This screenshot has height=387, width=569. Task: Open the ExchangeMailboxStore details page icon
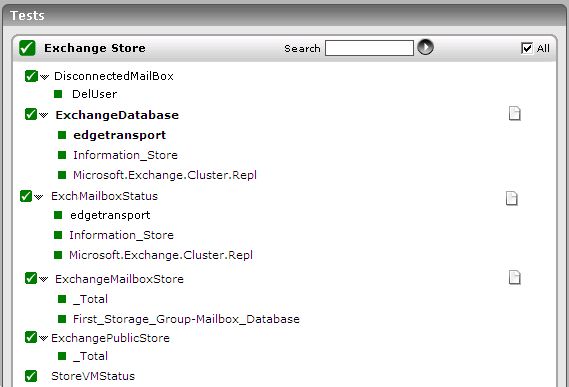point(515,278)
